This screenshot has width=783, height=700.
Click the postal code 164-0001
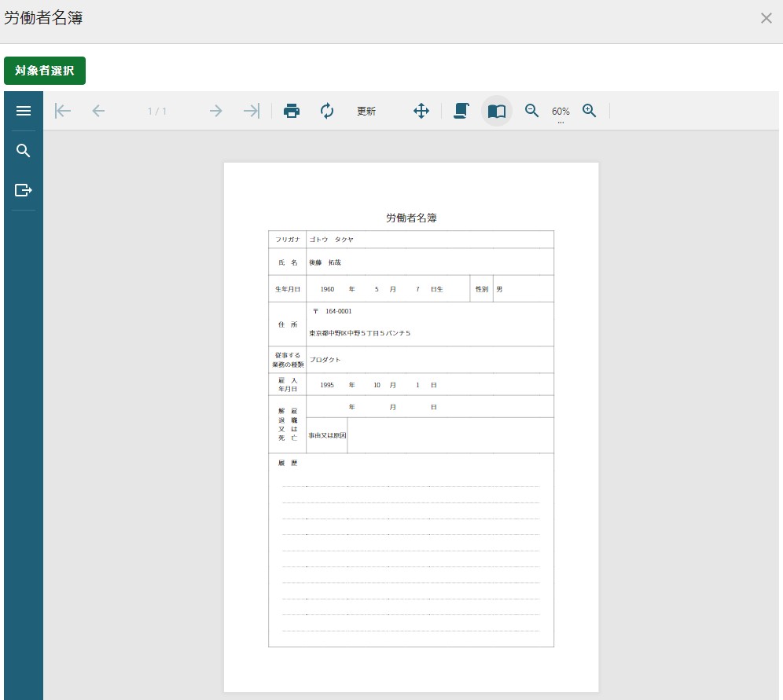coord(339,311)
